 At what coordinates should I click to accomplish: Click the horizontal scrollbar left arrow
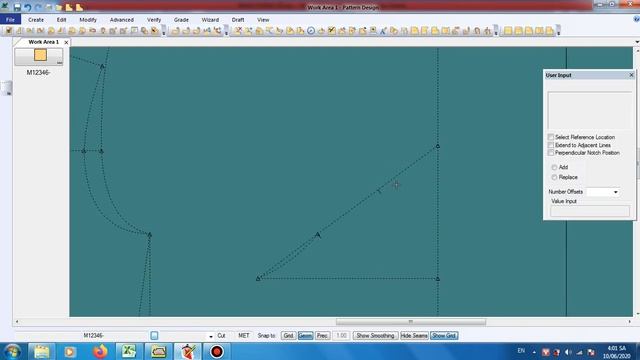[17, 322]
